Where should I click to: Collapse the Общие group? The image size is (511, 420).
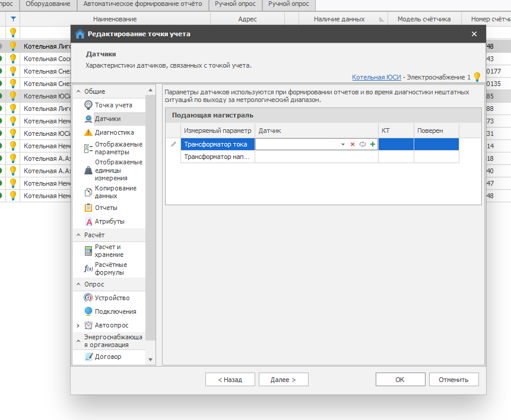tap(78, 91)
